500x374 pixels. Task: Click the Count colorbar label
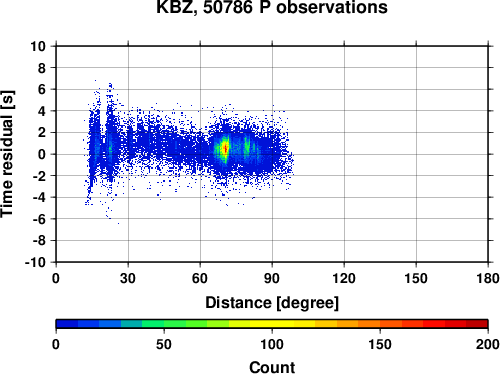[x=272, y=367]
